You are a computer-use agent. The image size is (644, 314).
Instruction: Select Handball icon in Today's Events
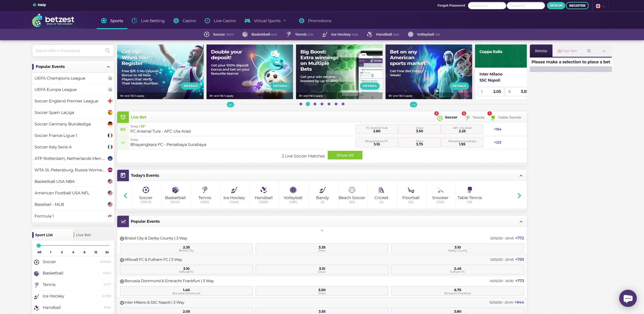[264, 190]
